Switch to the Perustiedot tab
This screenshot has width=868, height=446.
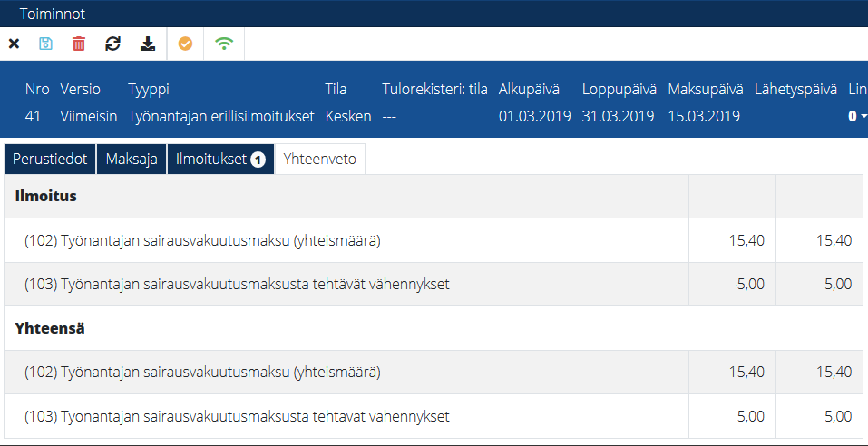click(x=50, y=160)
